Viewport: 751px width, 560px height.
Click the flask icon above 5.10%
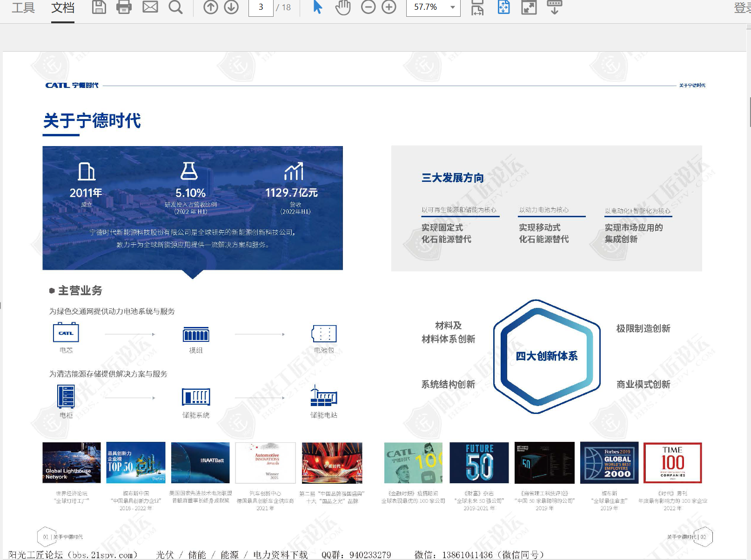(189, 171)
